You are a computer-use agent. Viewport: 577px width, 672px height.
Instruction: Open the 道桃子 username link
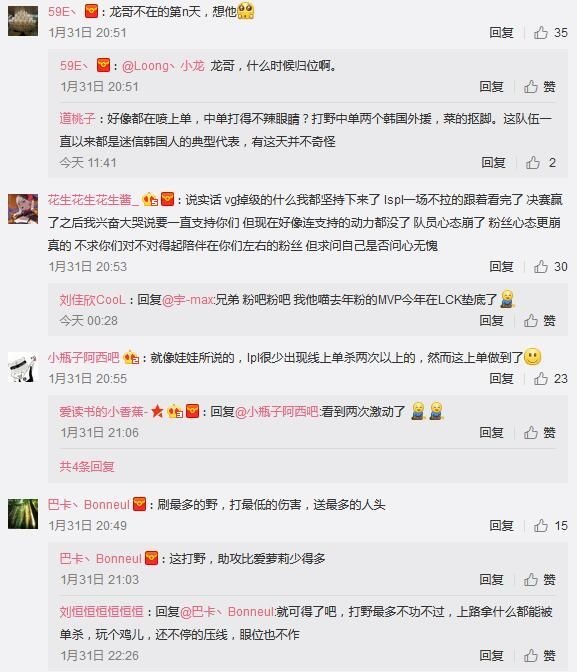click(x=77, y=118)
